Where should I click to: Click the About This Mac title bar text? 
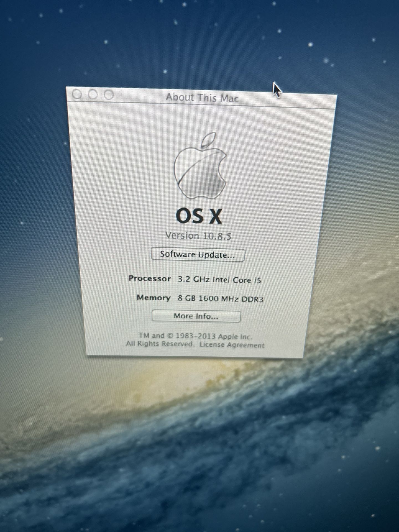[202, 98]
